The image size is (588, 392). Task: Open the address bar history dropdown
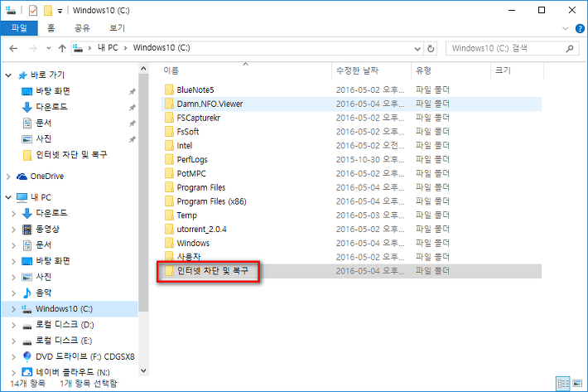click(x=417, y=48)
